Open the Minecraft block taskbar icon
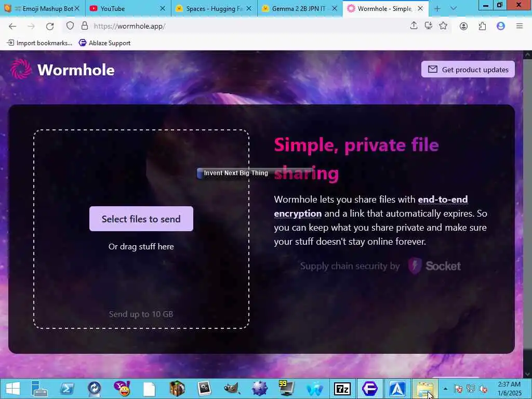This screenshot has width=532, height=399. coord(177,389)
